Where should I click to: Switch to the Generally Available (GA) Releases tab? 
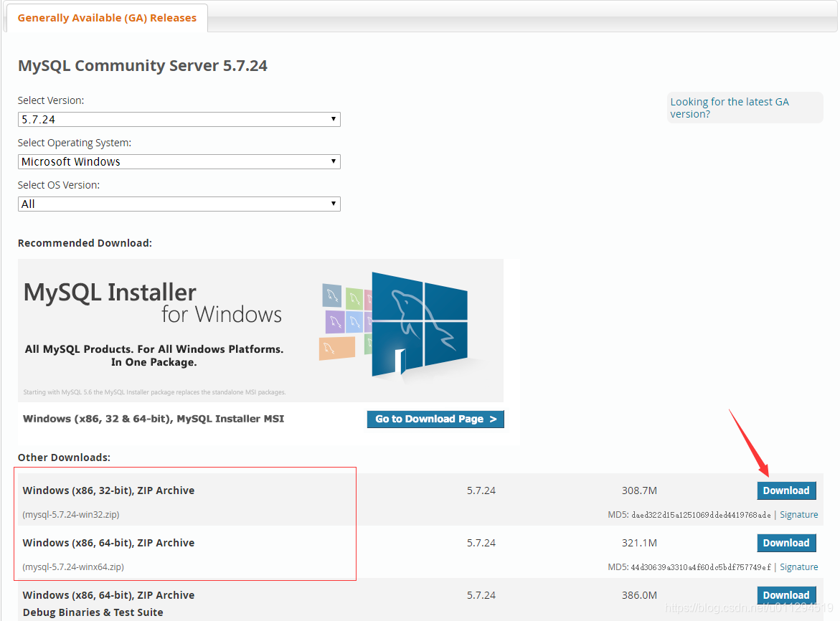[x=106, y=17]
